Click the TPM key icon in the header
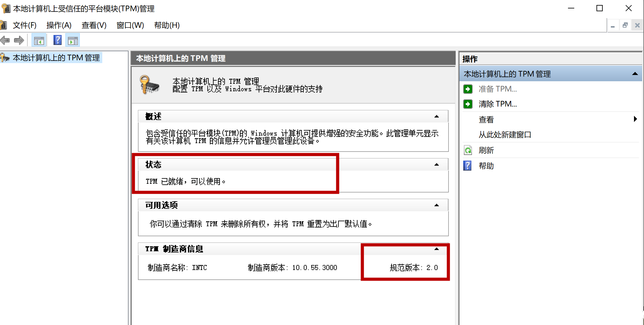 [149, 85]
